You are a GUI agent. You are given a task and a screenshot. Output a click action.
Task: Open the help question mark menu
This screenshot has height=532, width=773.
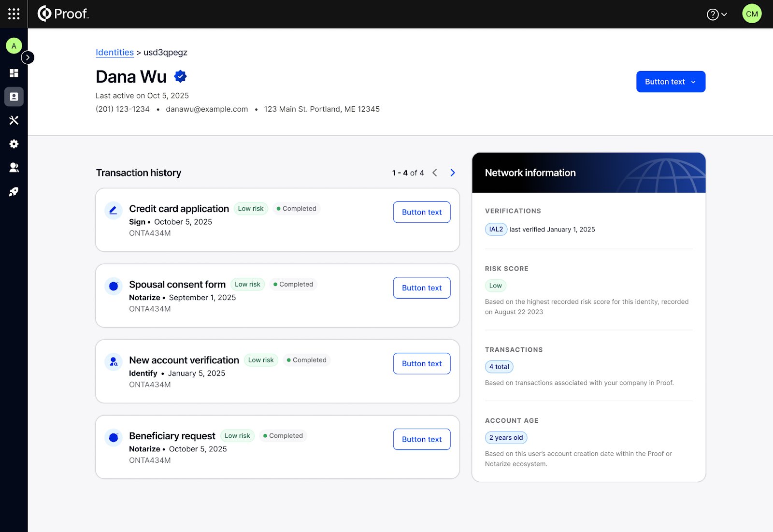coord(717,14)
